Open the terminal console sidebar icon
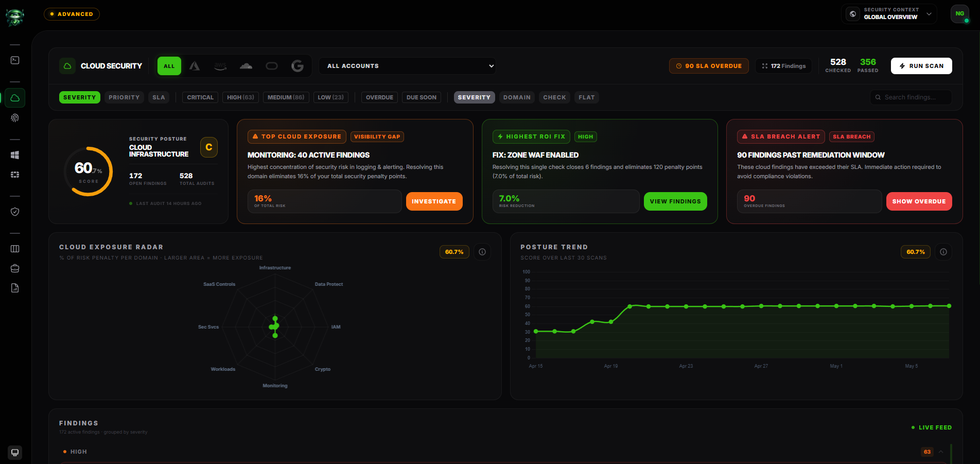Viewport: 980px width, 464px height. click(x=15, y=60)
